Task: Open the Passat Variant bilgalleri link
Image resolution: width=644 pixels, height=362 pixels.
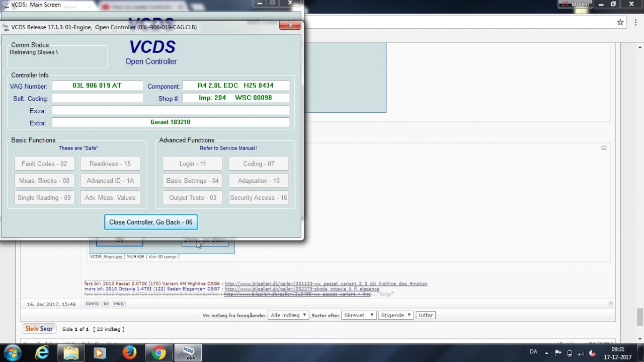Action: pos(326,283)
